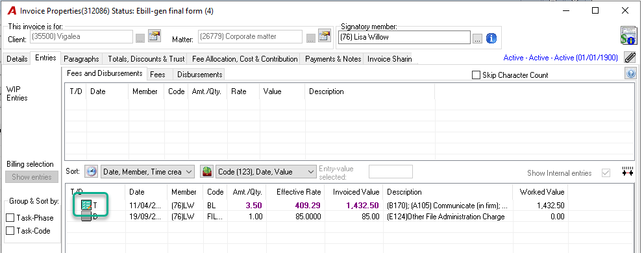This screenshot has height=253, width=644.
Task: Toggle Show Internal entries checkbox
Action: [606, 173]
